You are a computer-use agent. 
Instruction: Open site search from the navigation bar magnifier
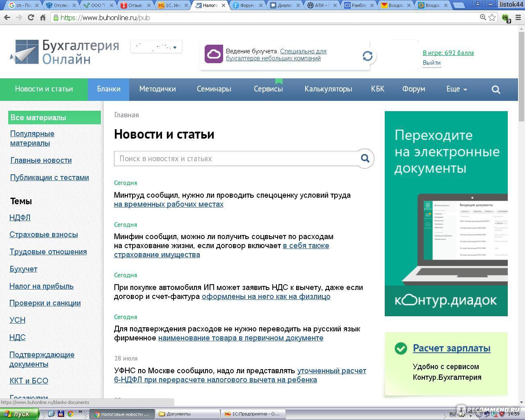point(496,89)
